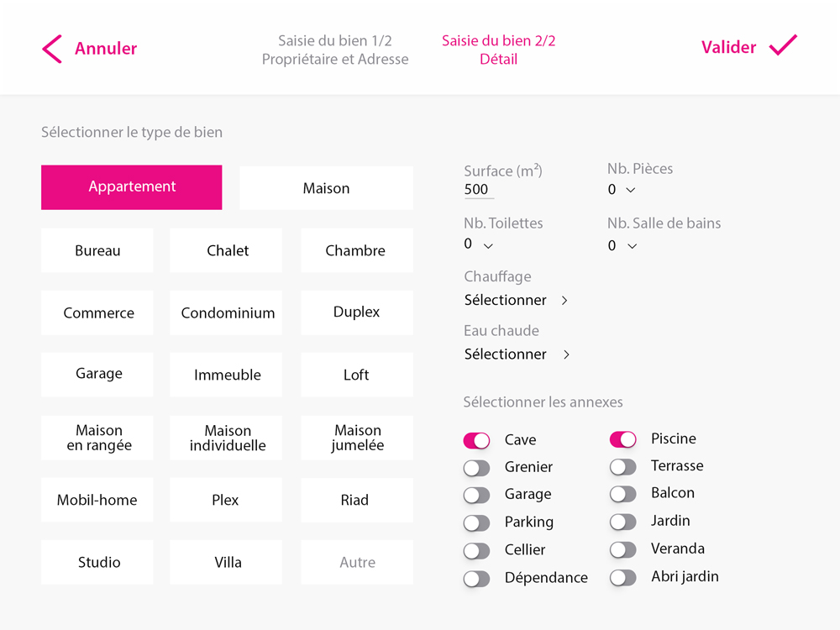Choose the Maison property type

[326, 187]
